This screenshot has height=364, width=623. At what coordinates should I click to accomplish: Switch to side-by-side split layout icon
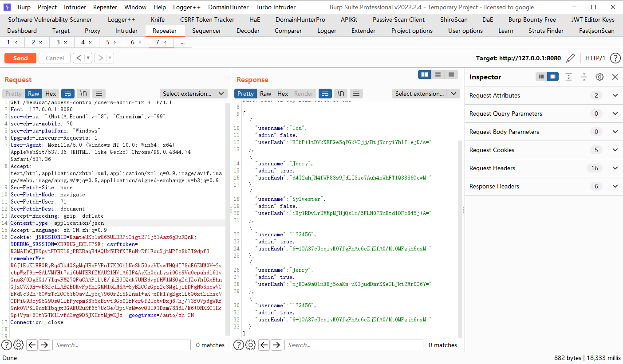(425, 74)
